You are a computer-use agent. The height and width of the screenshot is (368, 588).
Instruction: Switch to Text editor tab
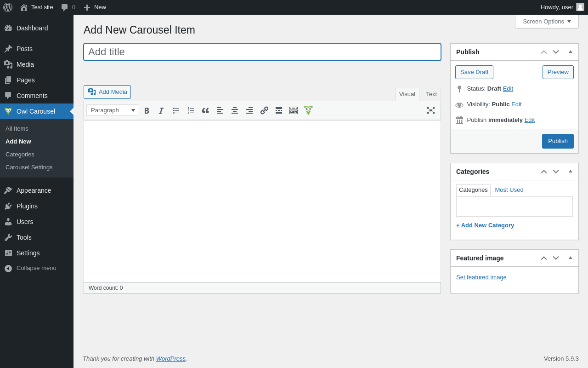click(431, 94)
